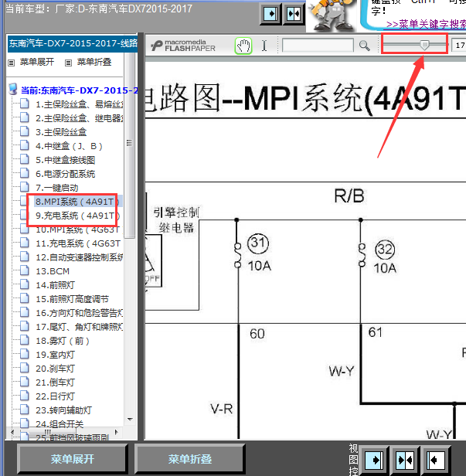The height and width of the screenshot is (476, 466).
Task: Open 21.倒车灯 entry
Action: click(x=55, y=382)
